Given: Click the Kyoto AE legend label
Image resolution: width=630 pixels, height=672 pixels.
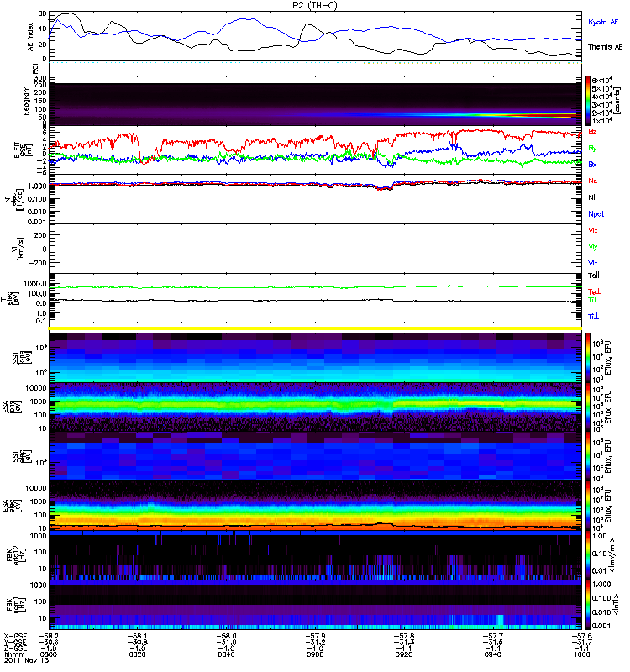Looking at the screenshot, I should [x=604, y=22].
